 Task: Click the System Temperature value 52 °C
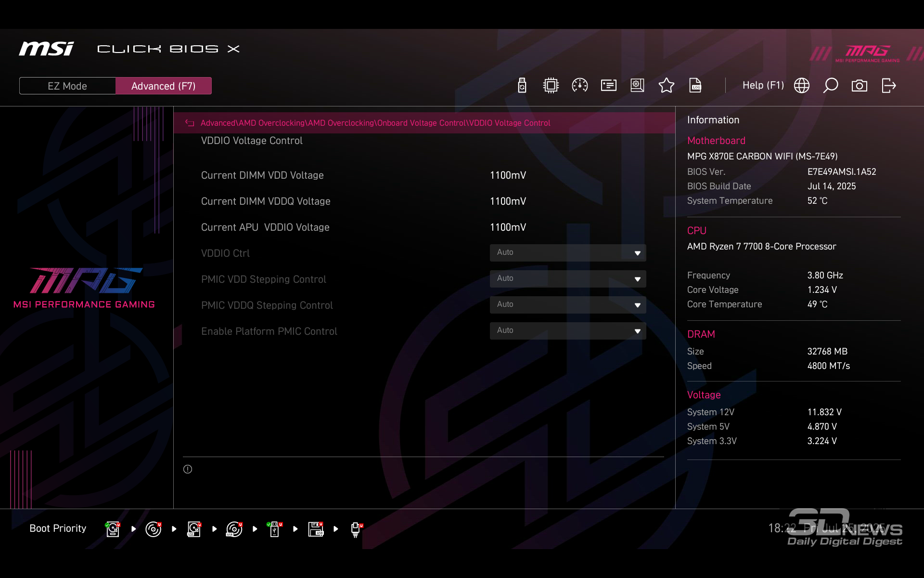pyautogui.click(x=817, y=201)
